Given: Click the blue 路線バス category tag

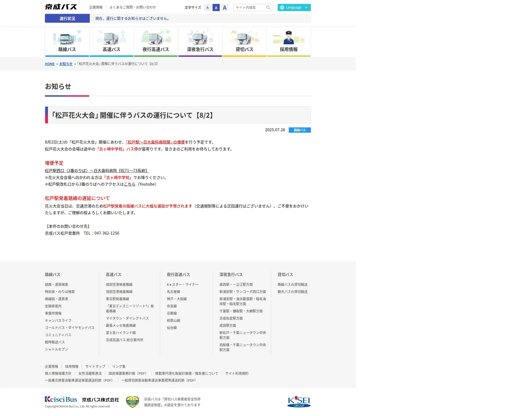Looking at the screenshot, I should tap(300, 130).
